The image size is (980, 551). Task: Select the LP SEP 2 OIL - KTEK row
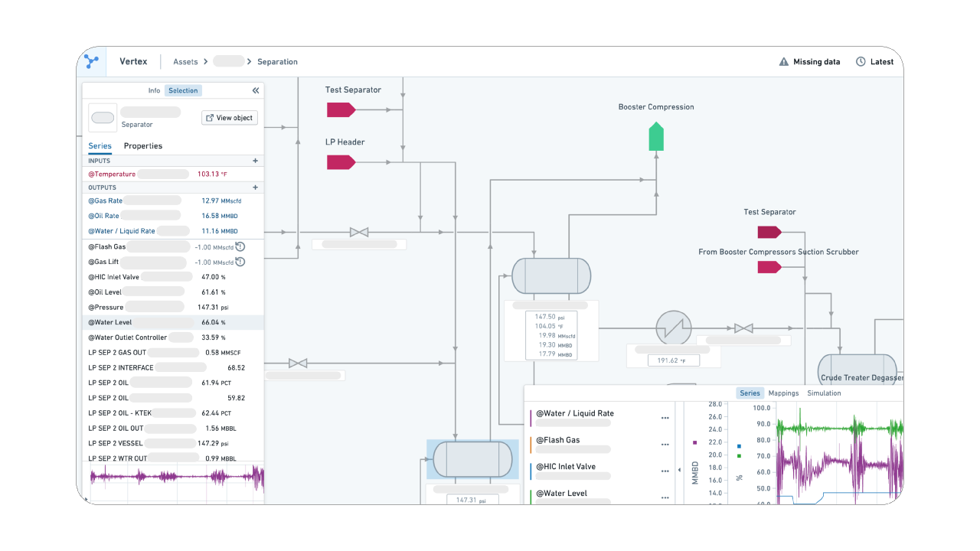(173, 413)
